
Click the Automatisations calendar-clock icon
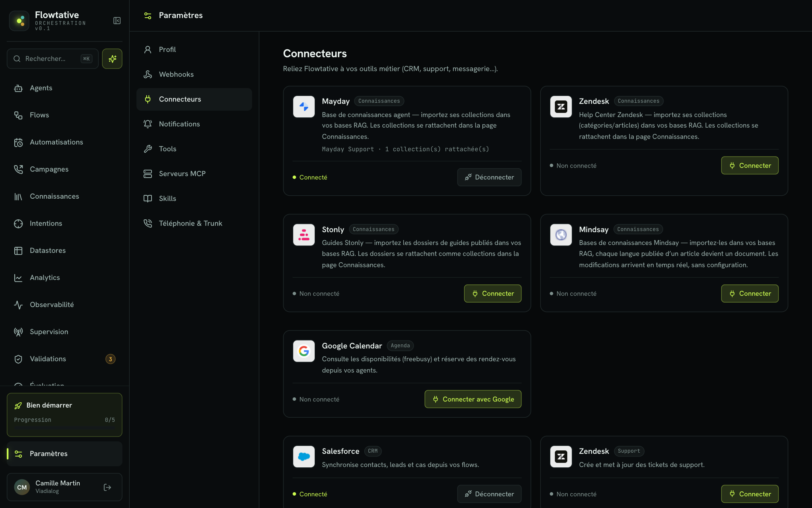click(18, 142)
